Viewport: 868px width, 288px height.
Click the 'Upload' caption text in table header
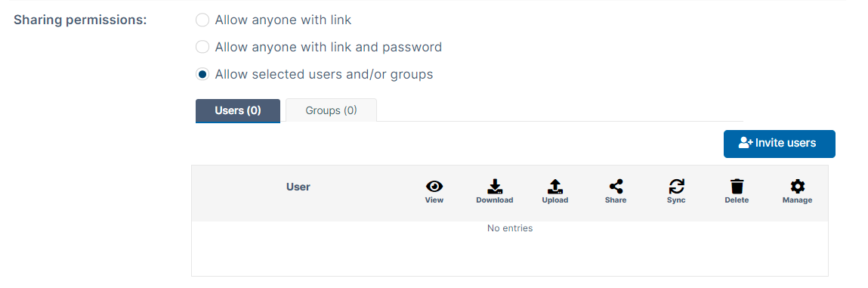(554, 200)
